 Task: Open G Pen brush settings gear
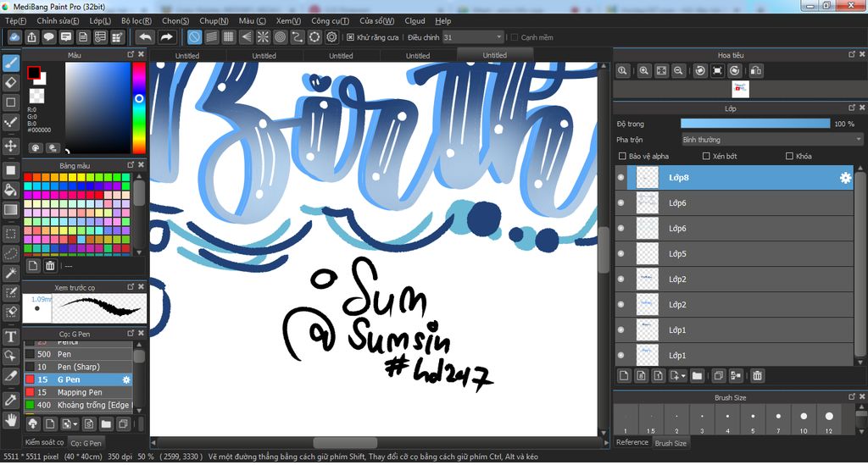(126, 379)
